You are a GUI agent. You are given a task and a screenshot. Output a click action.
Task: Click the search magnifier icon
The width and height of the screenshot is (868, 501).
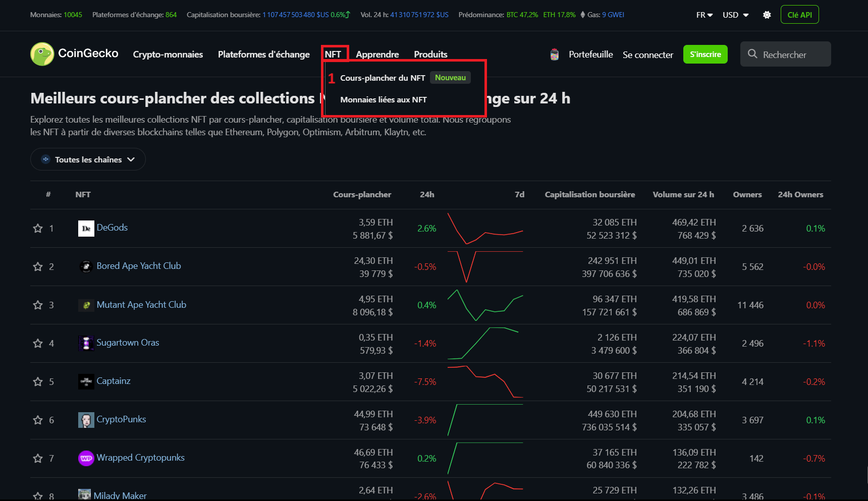[752, 54]
